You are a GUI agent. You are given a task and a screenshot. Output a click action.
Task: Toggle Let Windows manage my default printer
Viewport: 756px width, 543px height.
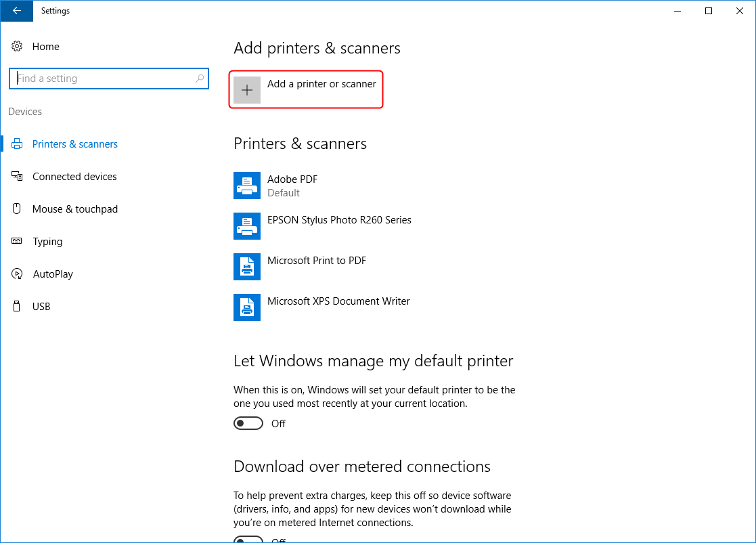[248, 423]
